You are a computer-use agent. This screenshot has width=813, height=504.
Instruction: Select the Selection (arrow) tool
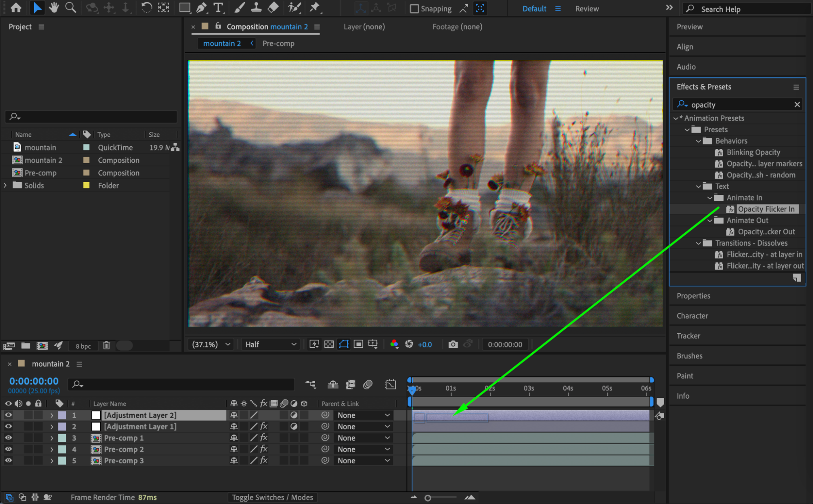(x=37, y=8)
